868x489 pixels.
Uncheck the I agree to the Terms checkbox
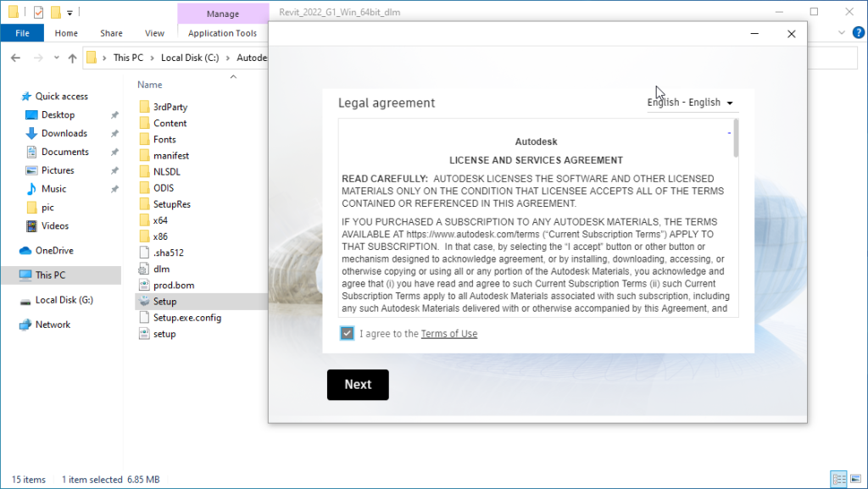(x=347, y=333)
